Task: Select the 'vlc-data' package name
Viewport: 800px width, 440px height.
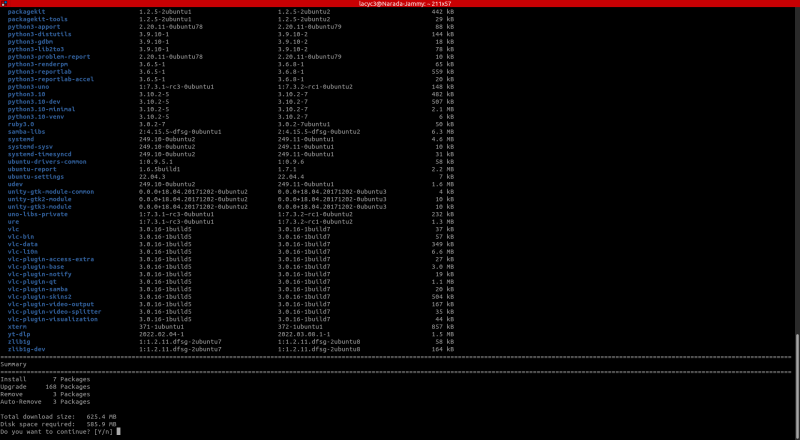Action: (23, 244)
